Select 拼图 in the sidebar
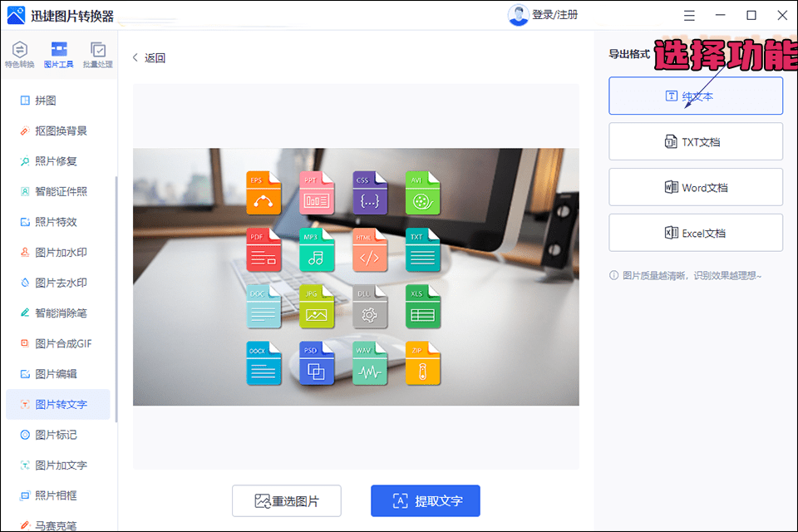Viewport: 798px width, 532px height. tap(57, 101)
